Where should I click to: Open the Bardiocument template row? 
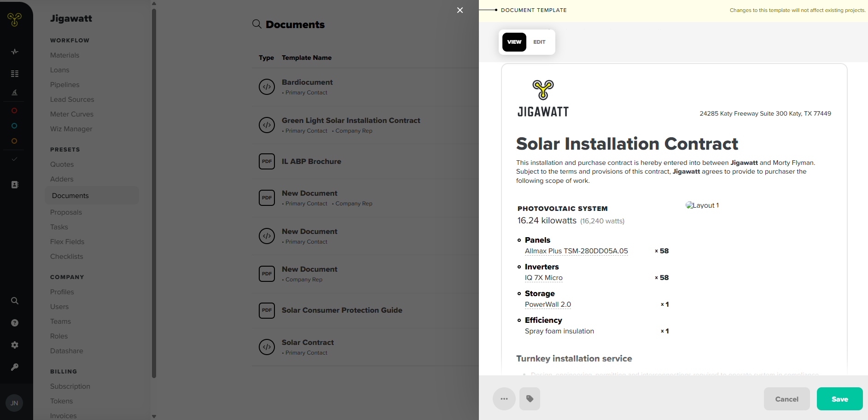pos(366,87)
